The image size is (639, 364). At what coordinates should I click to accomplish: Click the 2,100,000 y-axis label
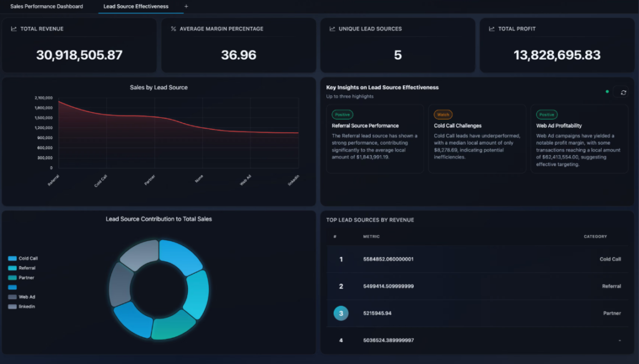click(x=44, y=98)
